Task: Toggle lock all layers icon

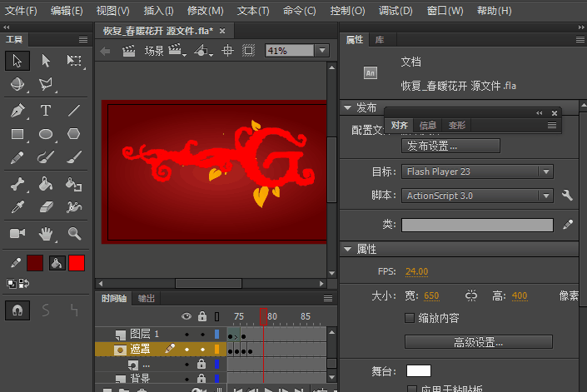Action: (202, 316)
